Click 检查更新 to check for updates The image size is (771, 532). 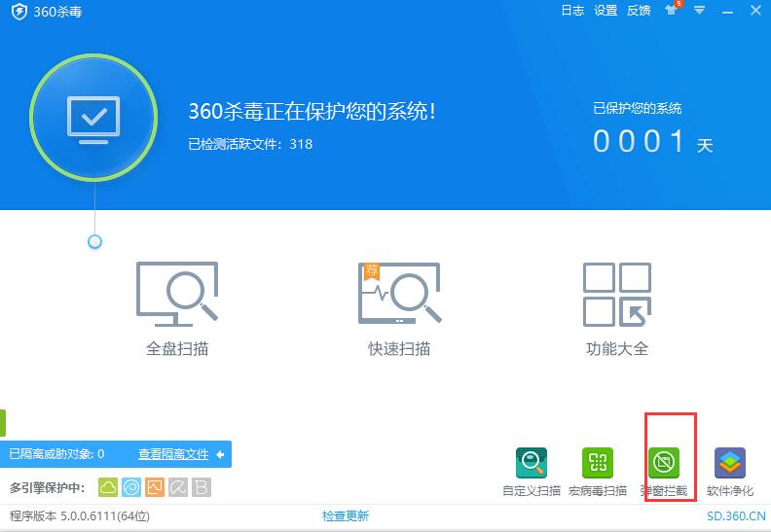pos(346,515)
